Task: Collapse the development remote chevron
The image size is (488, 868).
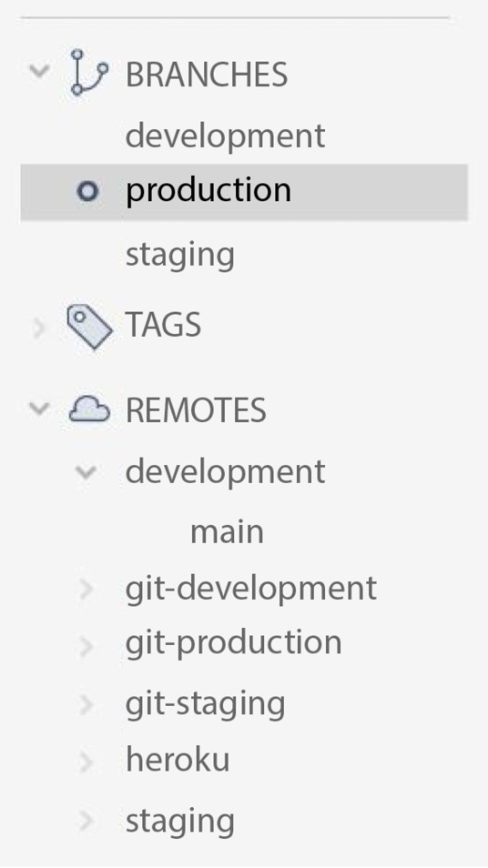Action: click(x=86, y=472)
